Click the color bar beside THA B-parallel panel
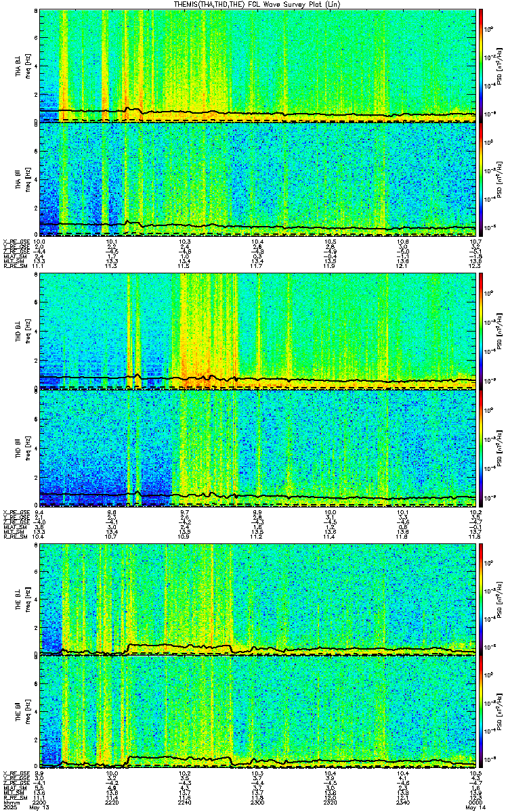The width and height of the screenshot is (508, 812). (481, 179)
